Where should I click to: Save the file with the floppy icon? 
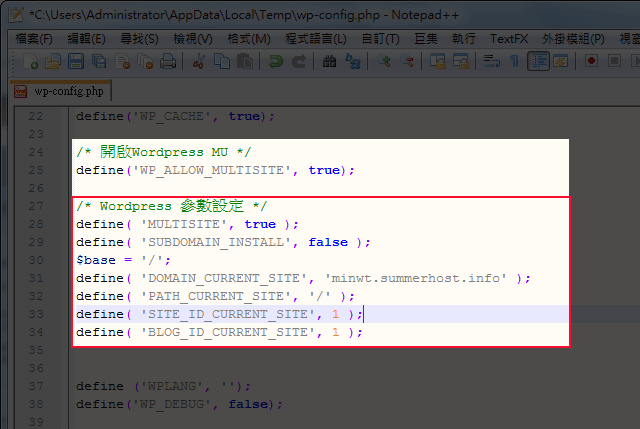click(x=76, y=62)
